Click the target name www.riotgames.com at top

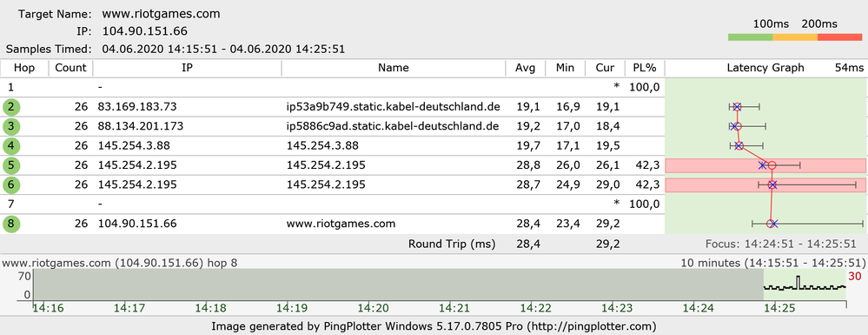point(161,15)
